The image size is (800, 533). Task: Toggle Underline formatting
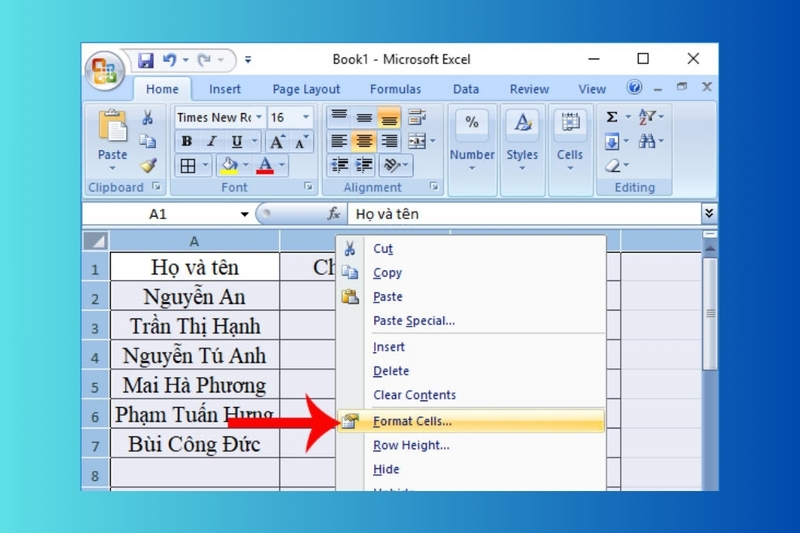tap(236, 141)
